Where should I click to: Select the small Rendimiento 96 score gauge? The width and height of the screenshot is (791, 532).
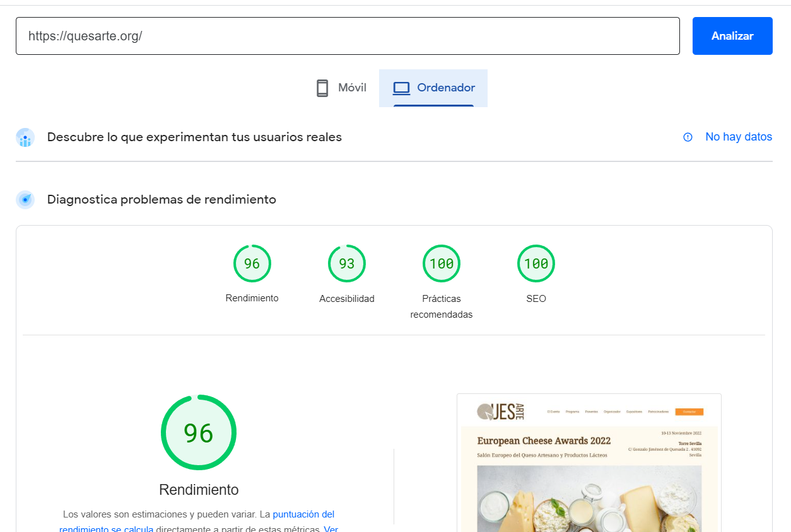(252, 263)
